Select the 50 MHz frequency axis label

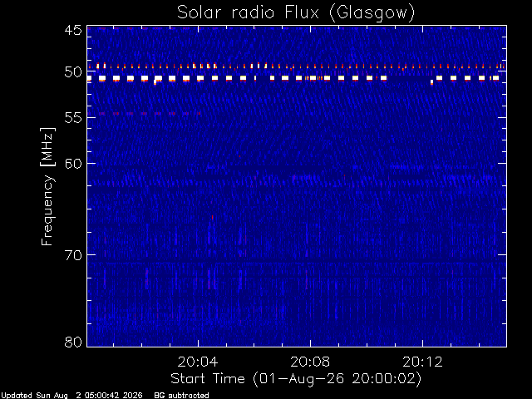pyautogui.click(x=73, y=72)
